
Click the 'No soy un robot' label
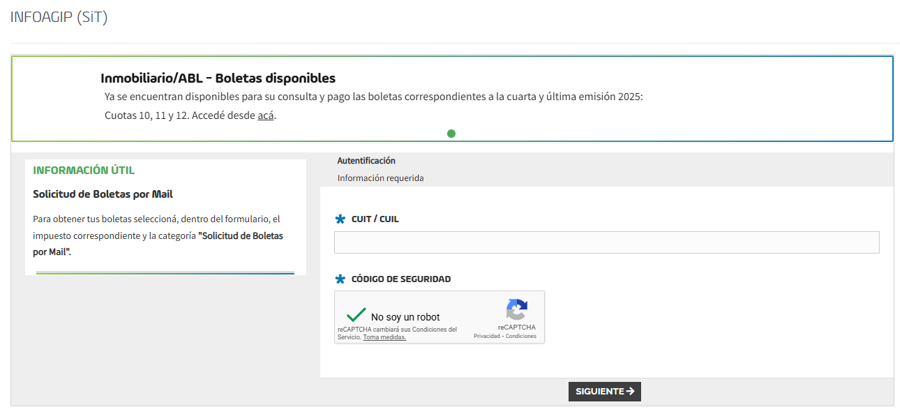[405, 317]
